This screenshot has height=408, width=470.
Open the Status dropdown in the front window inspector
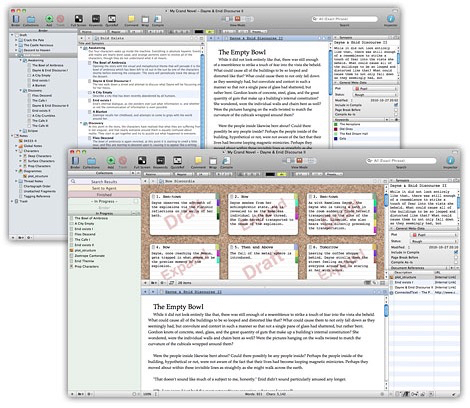point(433,241)
